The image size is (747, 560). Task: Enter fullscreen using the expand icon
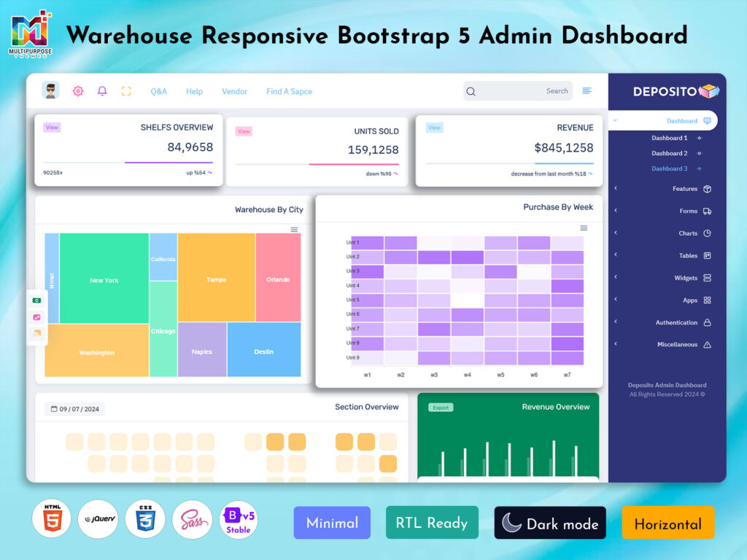[126, 90]
